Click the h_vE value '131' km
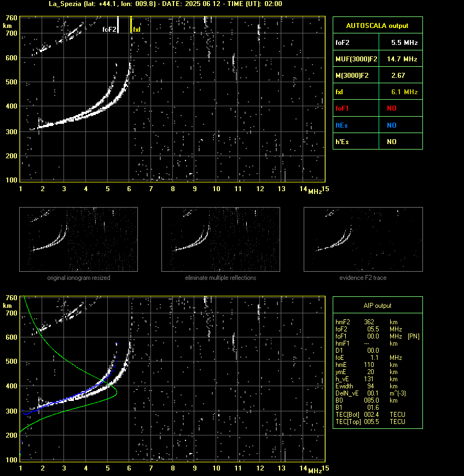The height and width of the screenshot is (476, 464). [369, 379]
